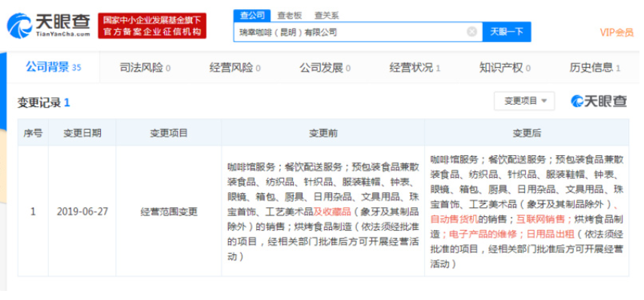Click the 变更记录 section heading

(x=44, y=103)
